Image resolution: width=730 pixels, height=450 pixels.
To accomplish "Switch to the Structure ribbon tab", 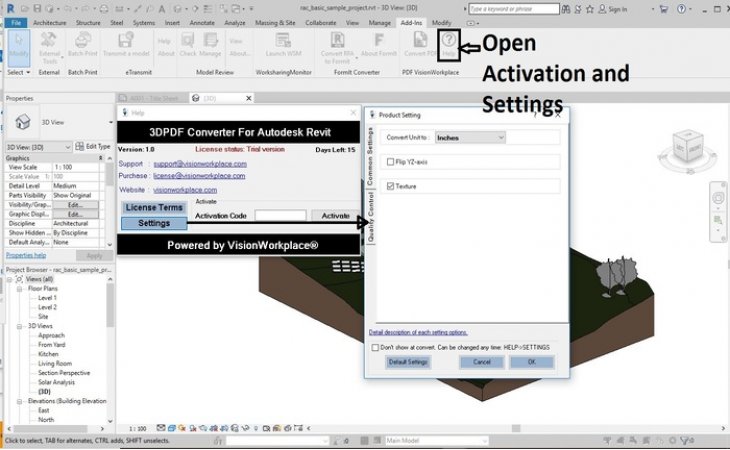I will pyautogui.click(x=88, y=23).
